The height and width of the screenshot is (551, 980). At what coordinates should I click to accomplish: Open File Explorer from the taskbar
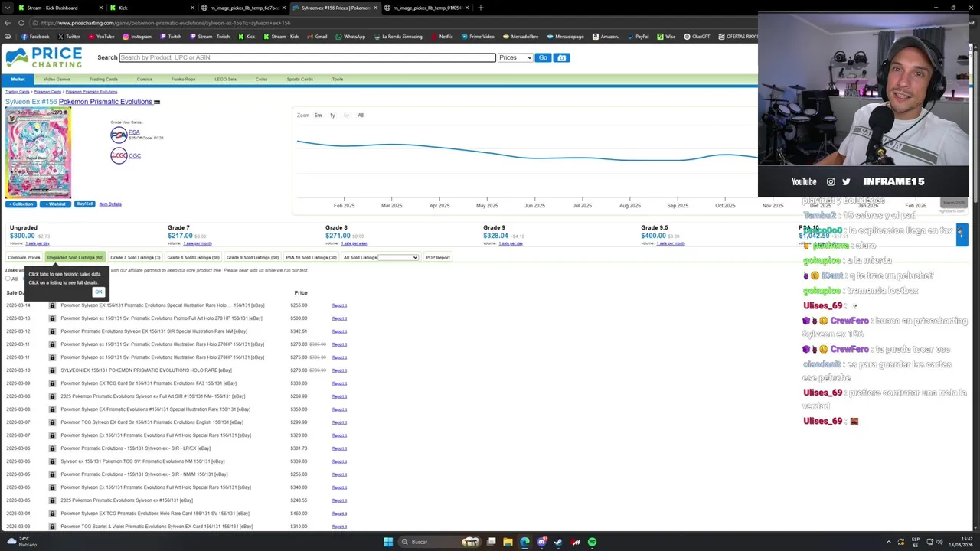point(508,542)
